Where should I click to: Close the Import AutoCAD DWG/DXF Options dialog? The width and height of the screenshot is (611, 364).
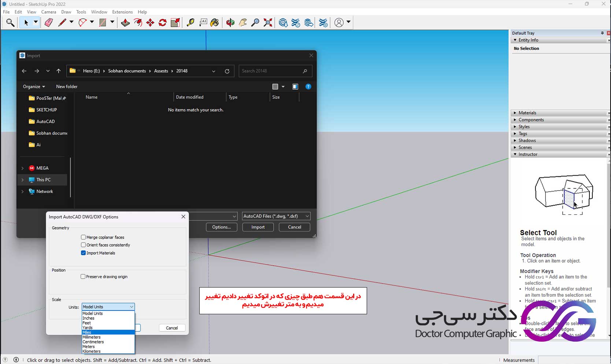184,217
